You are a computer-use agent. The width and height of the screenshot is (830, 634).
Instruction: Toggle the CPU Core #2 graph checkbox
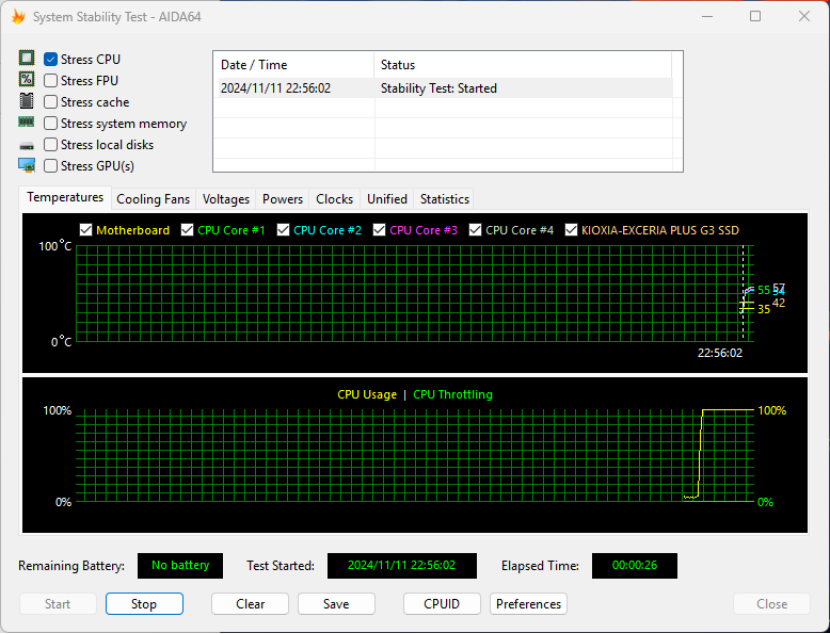click(283, 230)
